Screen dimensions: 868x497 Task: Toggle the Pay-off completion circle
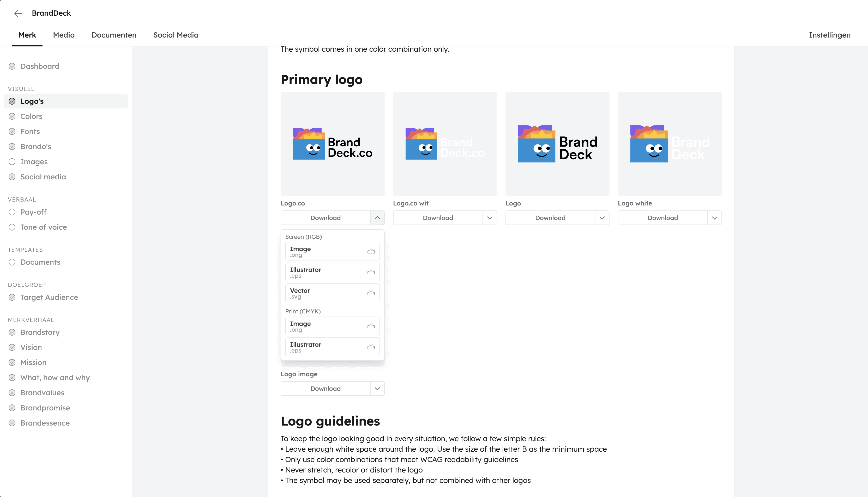click(12, 212)
